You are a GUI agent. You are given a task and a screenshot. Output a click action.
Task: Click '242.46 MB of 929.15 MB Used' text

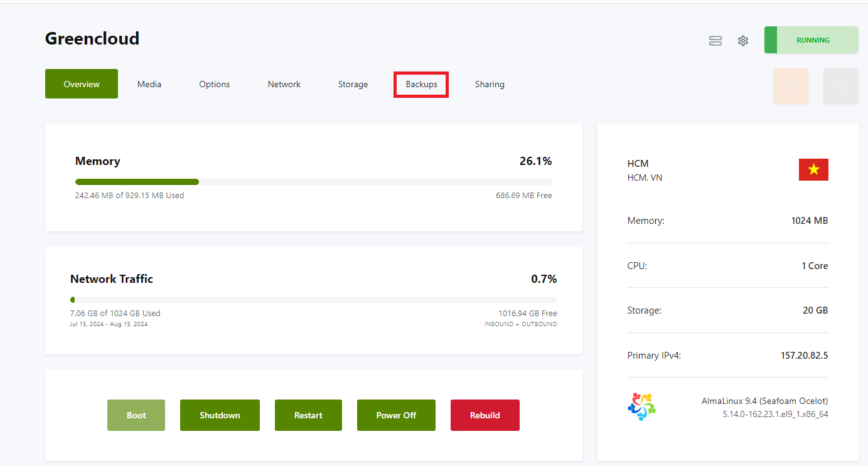130,195
